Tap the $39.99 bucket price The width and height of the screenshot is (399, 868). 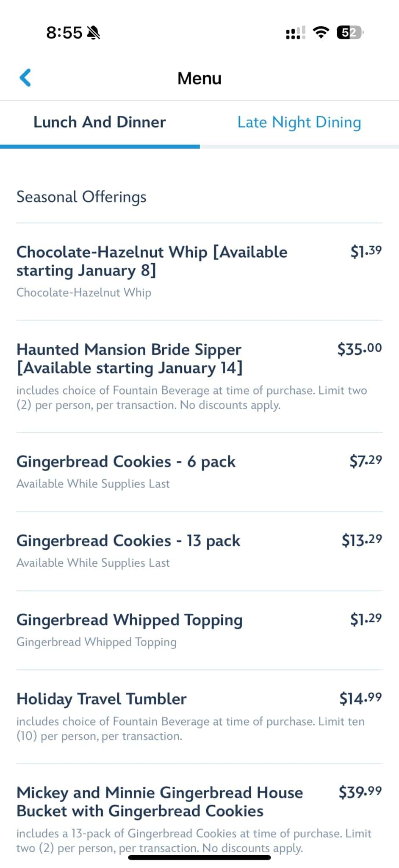point(360,792)
